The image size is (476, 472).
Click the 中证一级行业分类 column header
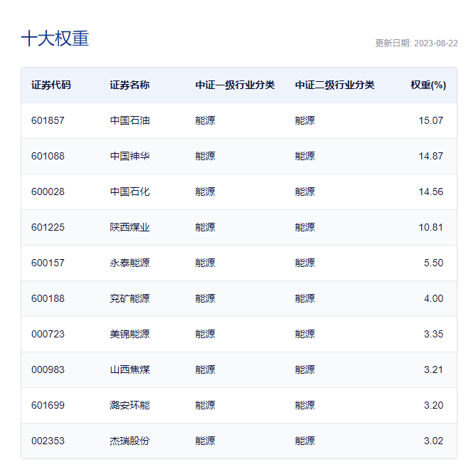(235, 85)
